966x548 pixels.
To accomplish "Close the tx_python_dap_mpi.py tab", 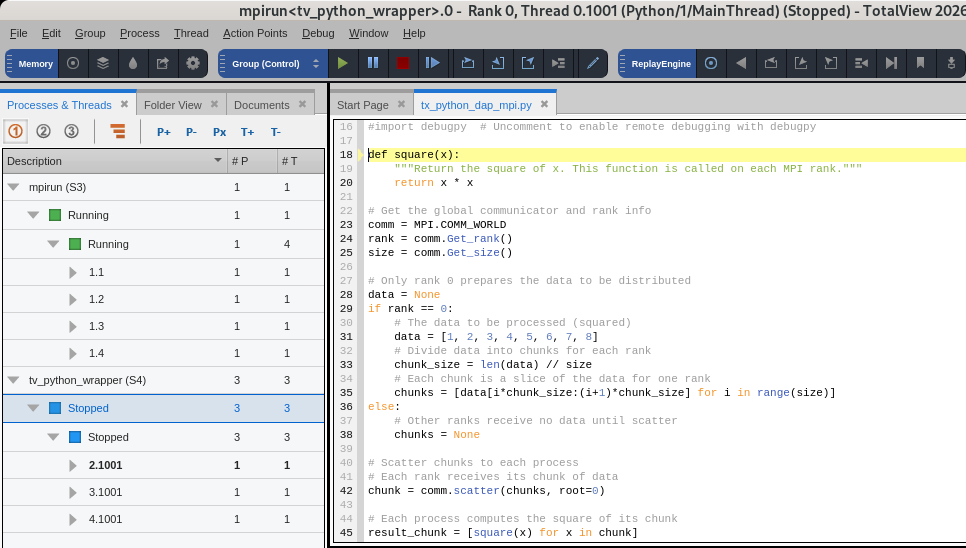I will pyautogui.click(x=544, y=104).
